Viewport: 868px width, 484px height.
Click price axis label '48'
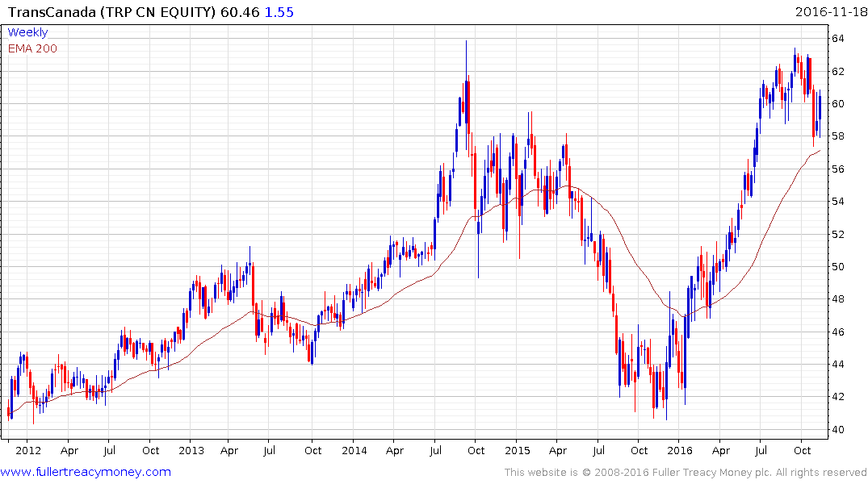pyautogui.click(x=837, y=299)
